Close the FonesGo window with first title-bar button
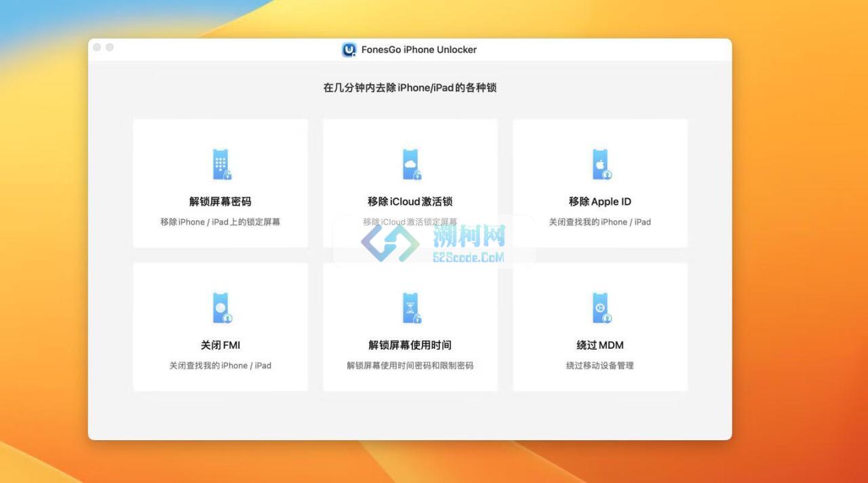 tap(97, 47)
